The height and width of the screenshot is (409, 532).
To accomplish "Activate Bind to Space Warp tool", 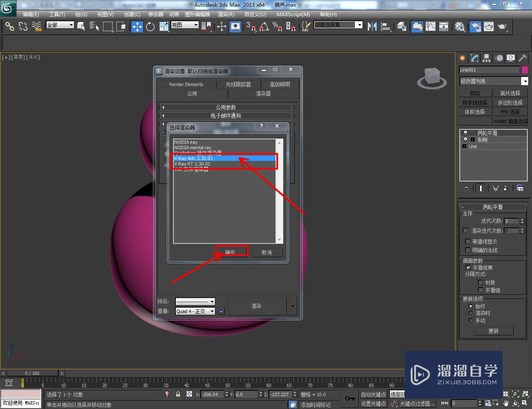I will point(37,27).
